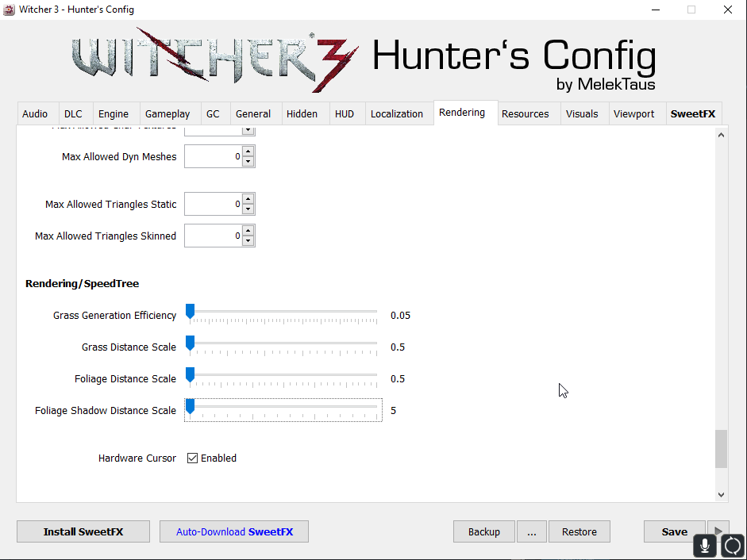747x560 pixels.
Task: Open the Hidden tab
Action: tap(306, 113)
